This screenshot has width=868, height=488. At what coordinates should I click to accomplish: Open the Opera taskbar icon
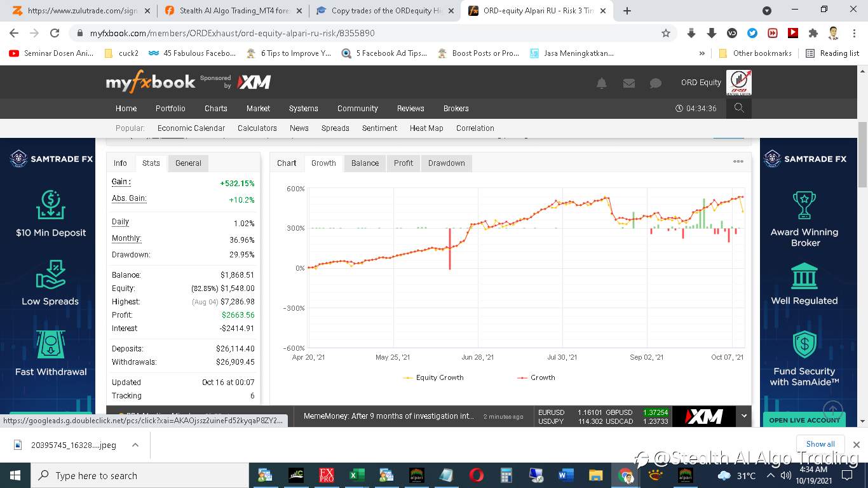(x=476, y=475)
